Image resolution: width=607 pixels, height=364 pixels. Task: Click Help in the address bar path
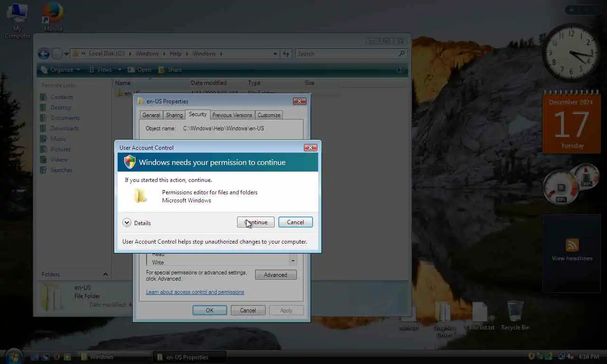[x=175, y=54]
